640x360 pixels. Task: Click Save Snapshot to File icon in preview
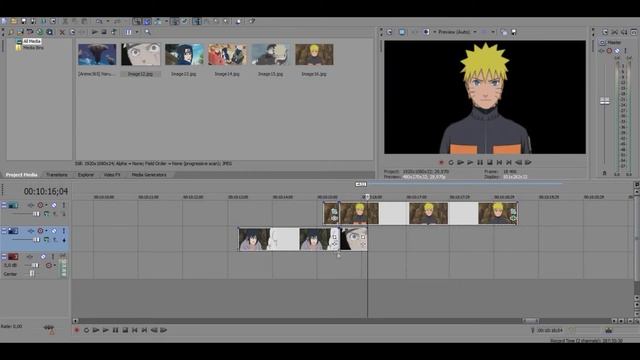[x=514, y=32]
